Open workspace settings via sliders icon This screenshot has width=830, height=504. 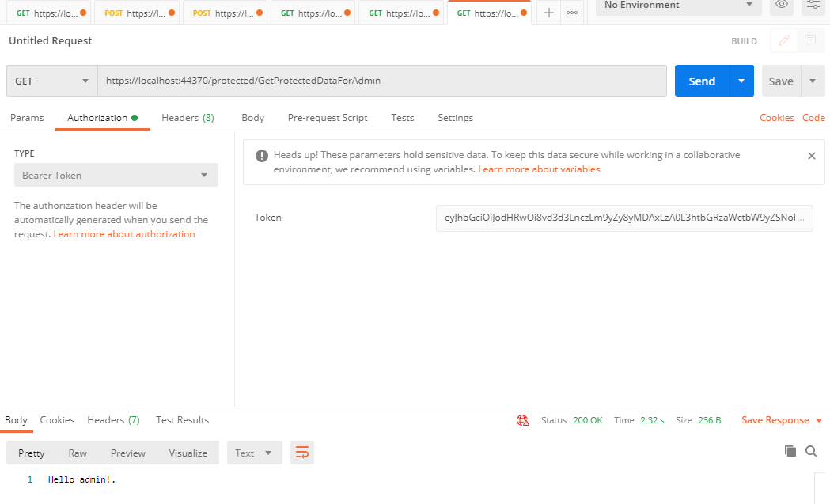coord(812,6)
